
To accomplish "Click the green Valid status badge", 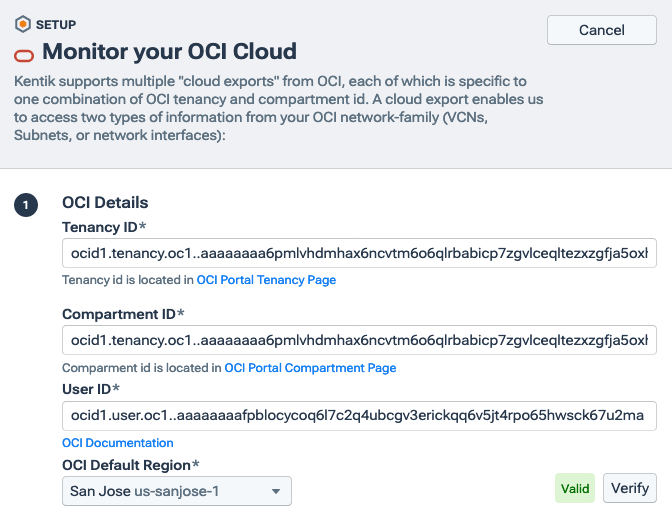I will pos(575,489).
